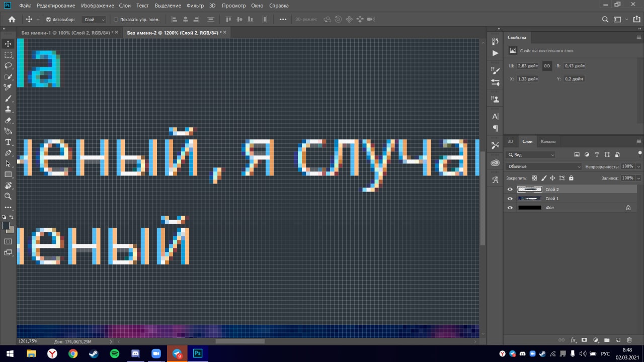Select the Path Selection tool
This screenshot has height=362, width=644.
tap(8, 164)
